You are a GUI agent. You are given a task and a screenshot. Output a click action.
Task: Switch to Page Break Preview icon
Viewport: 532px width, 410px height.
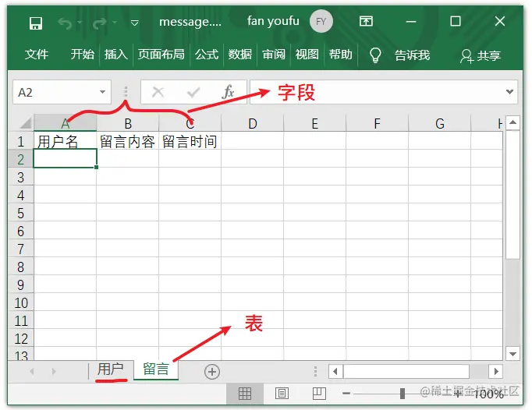319,394
